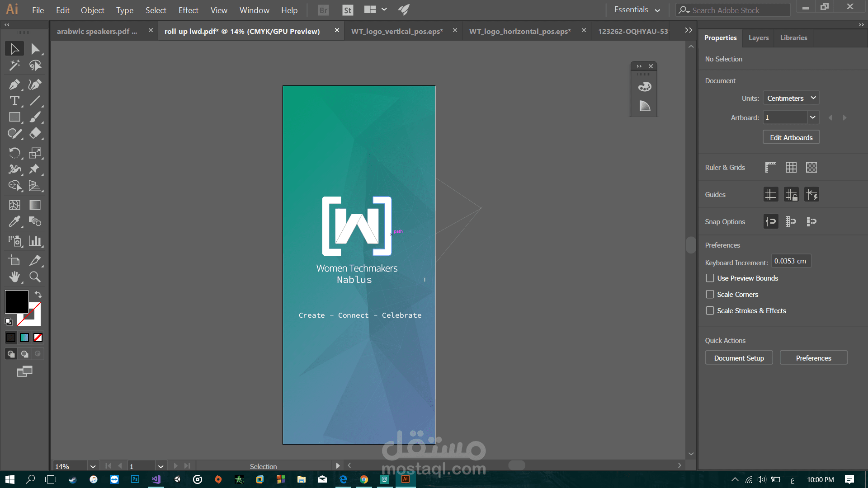Pick the Rectangle tool
The image size is (868, 488).
pyautogui.click(x=14, y=117)
